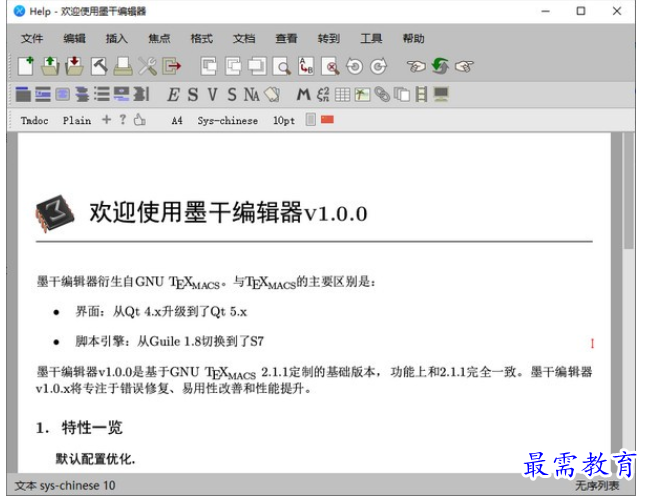The height and width of the screenshot is (496, 645).
Task: Open the 焦点 menu
Action: coord(159,39)
